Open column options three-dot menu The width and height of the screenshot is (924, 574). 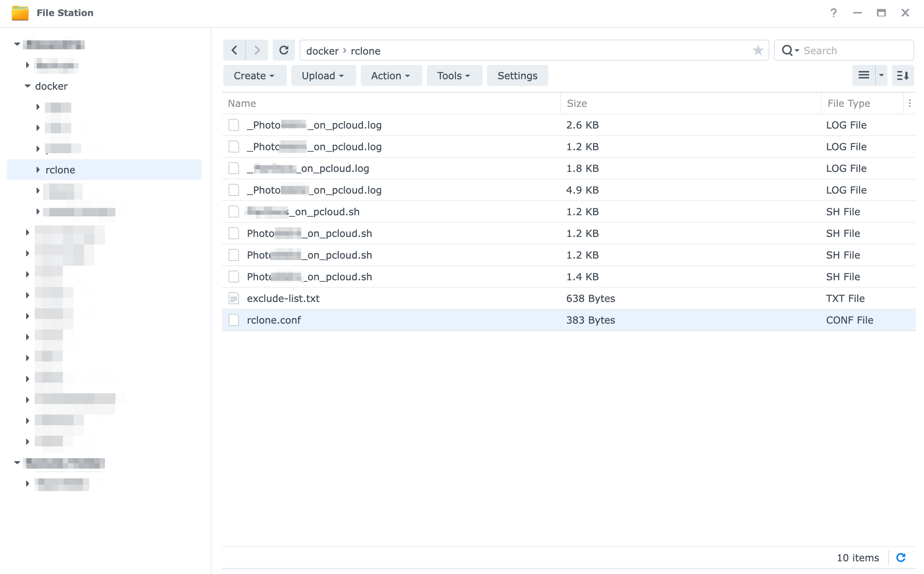(909, 103)
